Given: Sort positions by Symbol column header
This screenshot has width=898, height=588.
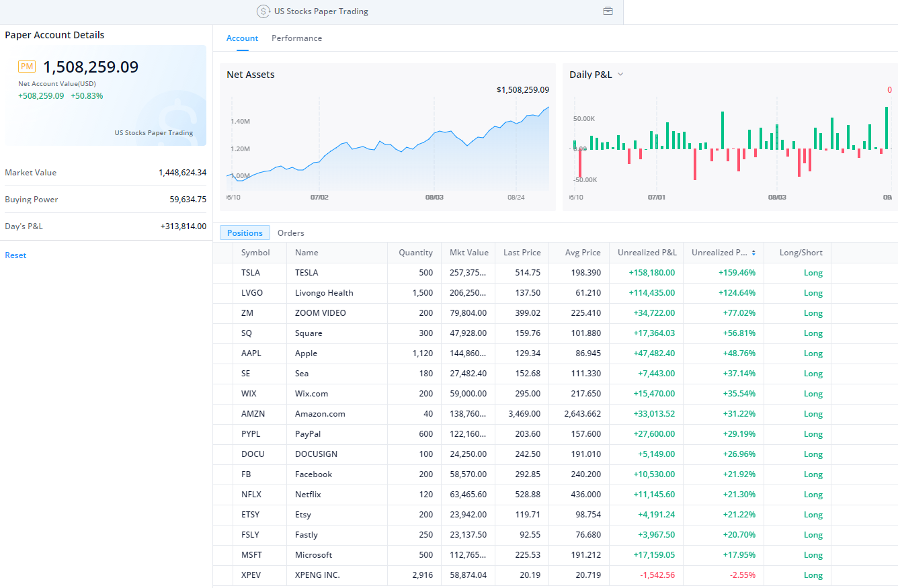Looking at the screenshot, I should (255, 253).
